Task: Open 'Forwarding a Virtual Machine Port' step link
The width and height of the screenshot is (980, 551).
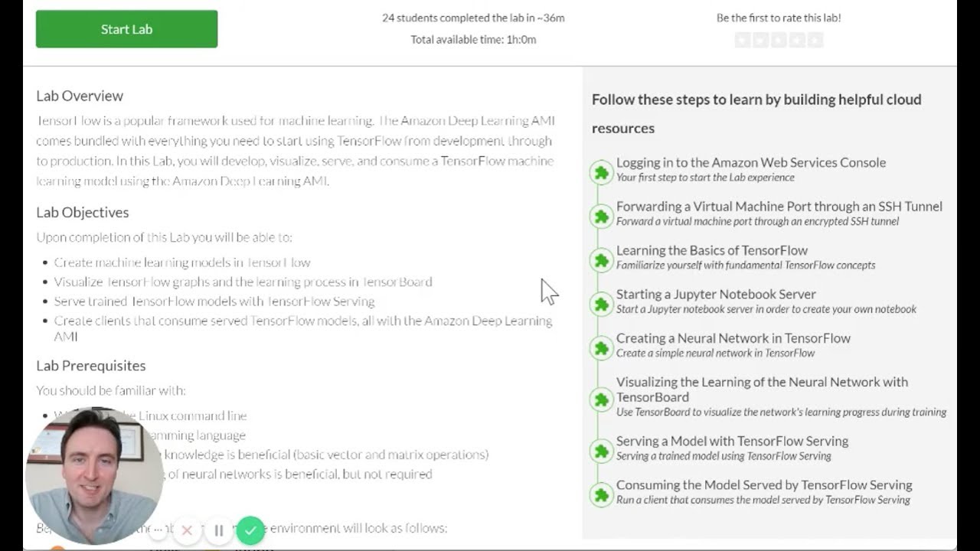Action: click(779, 207)
